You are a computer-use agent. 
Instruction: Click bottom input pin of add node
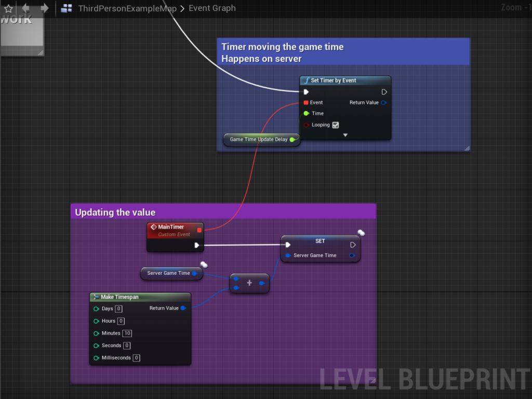point(236,288)
